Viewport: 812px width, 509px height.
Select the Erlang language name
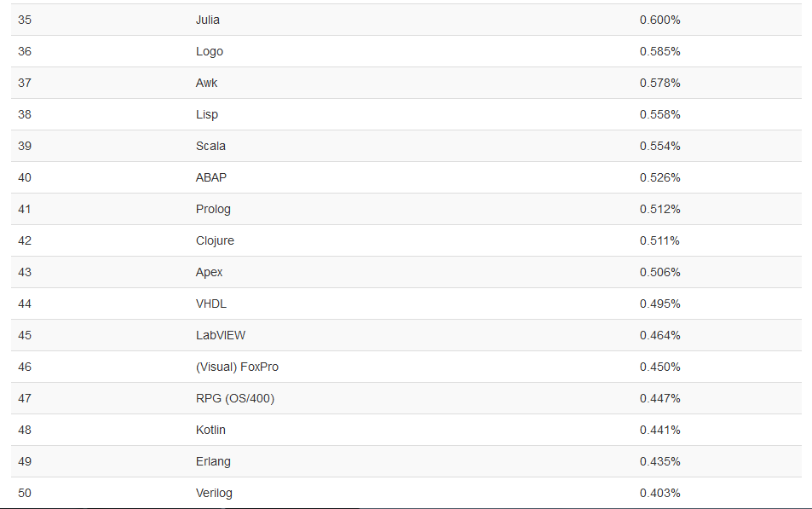tap(213, 462)
